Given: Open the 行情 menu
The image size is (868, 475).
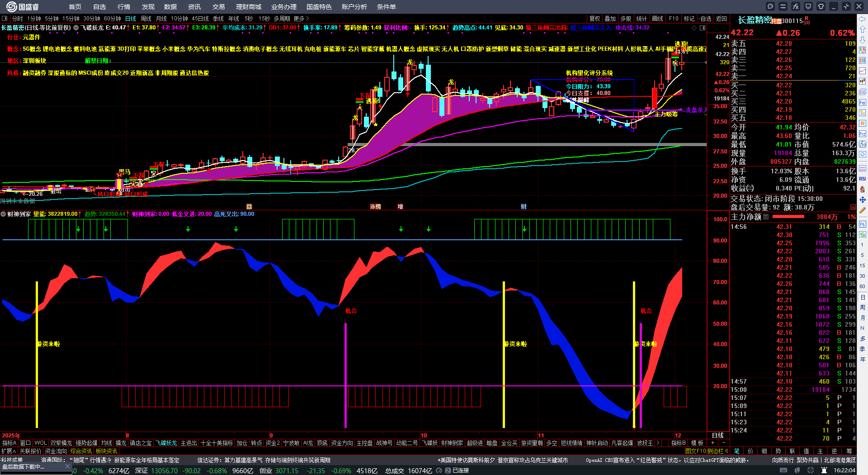Looking at the screenshot, I should tap(124, 7).
